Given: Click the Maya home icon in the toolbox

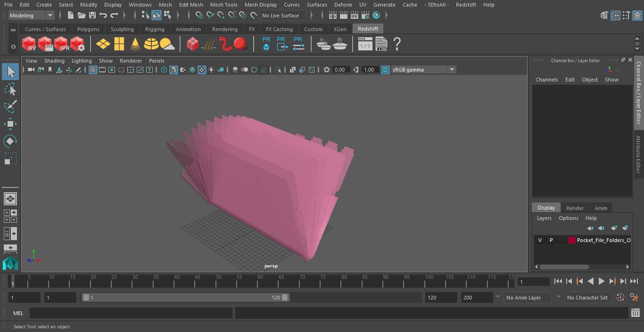Looking at the screenshot, I should pos(10,263).
